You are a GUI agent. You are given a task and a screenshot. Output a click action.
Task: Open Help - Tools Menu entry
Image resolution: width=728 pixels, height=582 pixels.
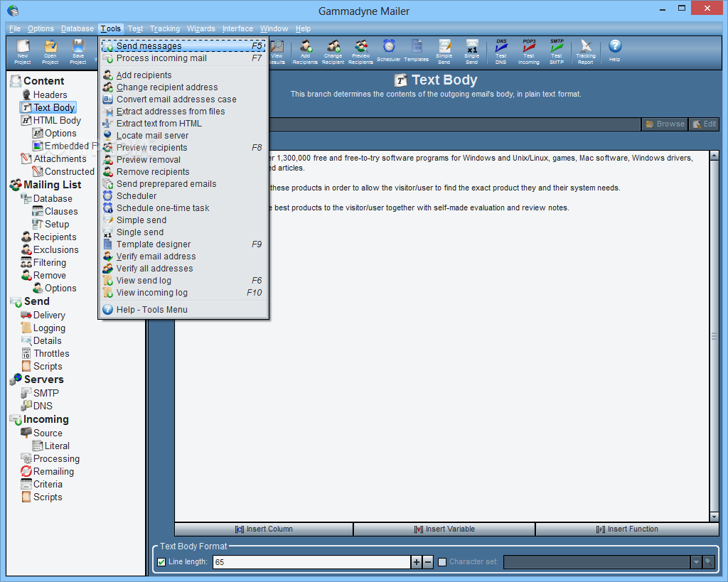click(x=183, y=310)
